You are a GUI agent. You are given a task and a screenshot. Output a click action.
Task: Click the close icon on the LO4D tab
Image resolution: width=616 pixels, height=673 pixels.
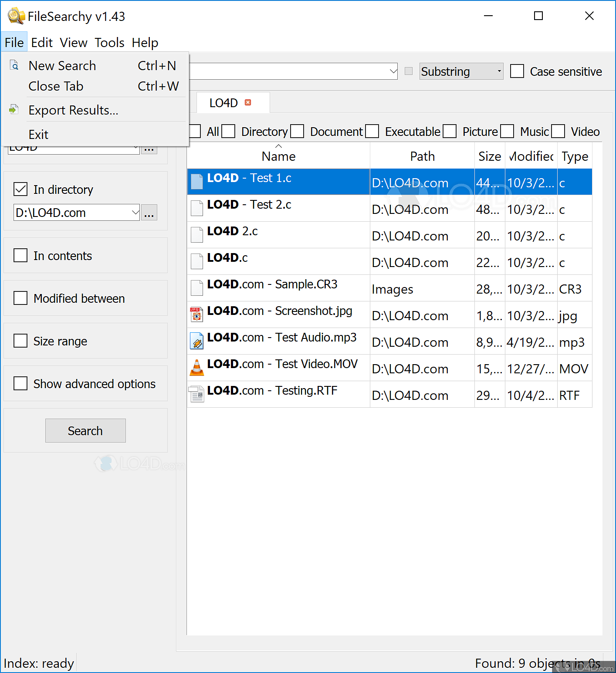pos(248,102)
